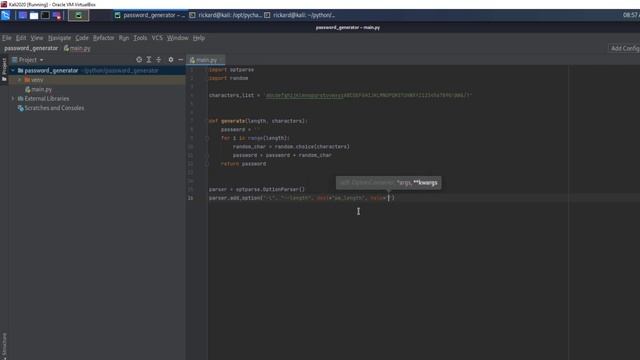Select the green PyCharm workspace button
Screen dimensions: 640x360
78,16
